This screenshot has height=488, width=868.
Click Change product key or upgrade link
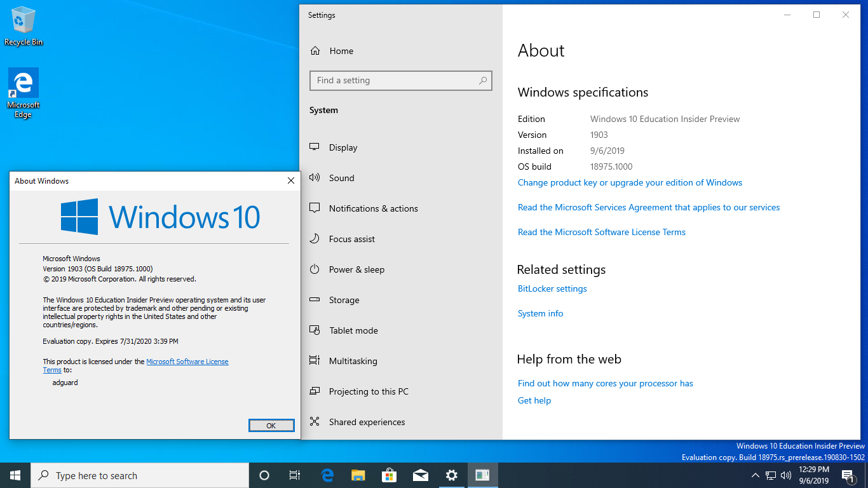630,182
